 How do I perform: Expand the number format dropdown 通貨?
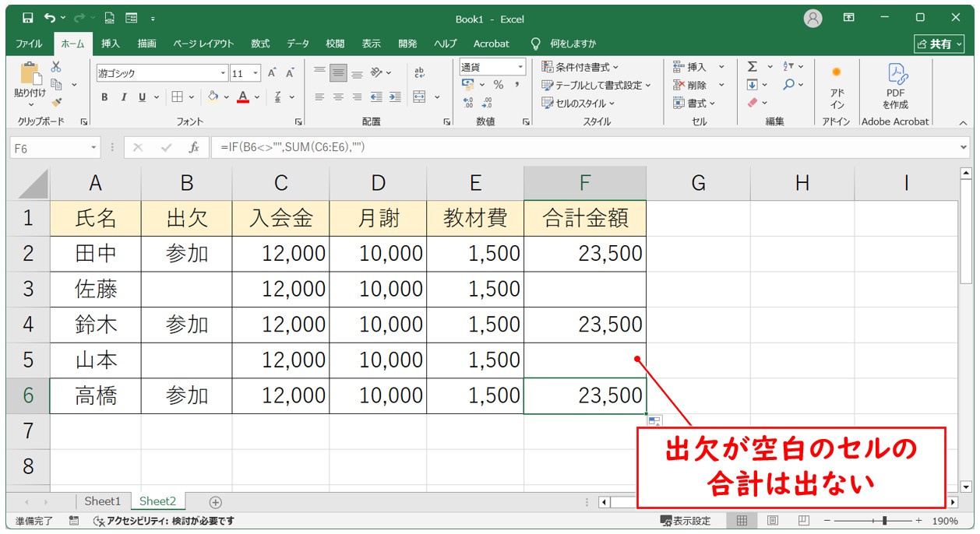[x=520, y=67]
